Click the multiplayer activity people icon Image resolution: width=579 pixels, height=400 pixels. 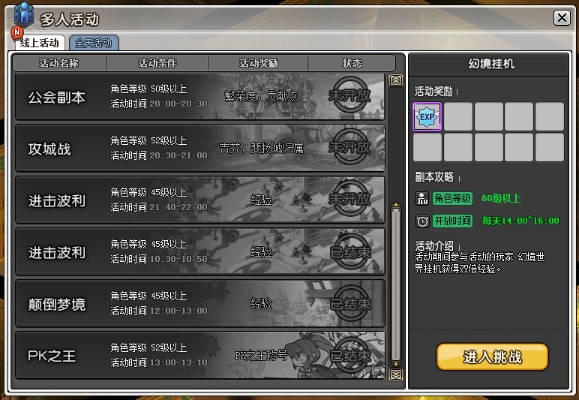tap(24, 14)
